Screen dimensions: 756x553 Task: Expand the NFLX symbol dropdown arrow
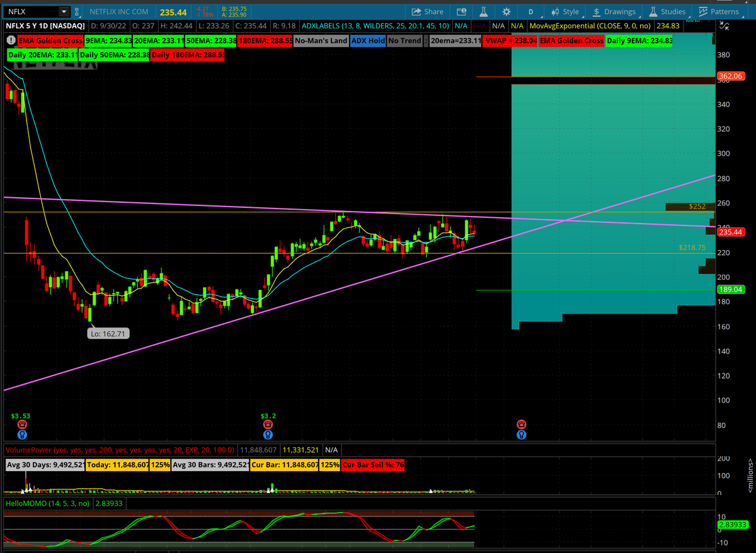pyautogui.click(x=64, y=11)
